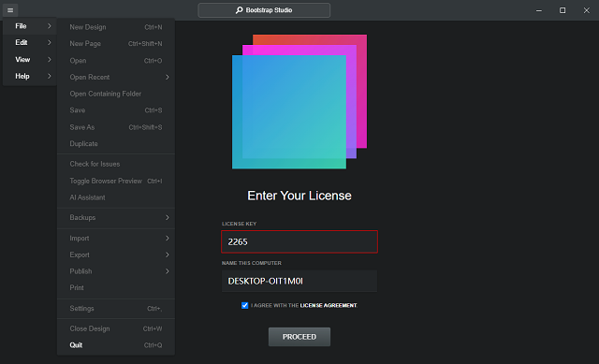
Task: Maximize the Bootstrap Studio window
Action: 562,10
